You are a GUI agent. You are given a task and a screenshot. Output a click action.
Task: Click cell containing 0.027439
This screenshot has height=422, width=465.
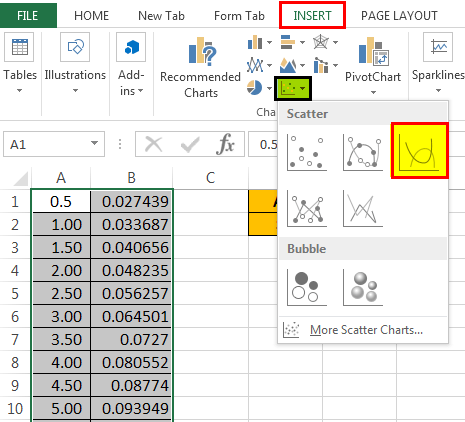131,201
